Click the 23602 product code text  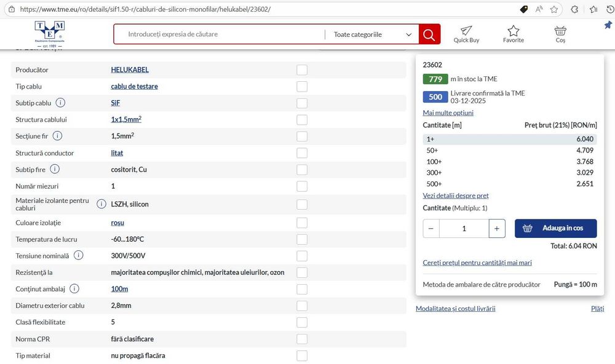pos(432,65)
